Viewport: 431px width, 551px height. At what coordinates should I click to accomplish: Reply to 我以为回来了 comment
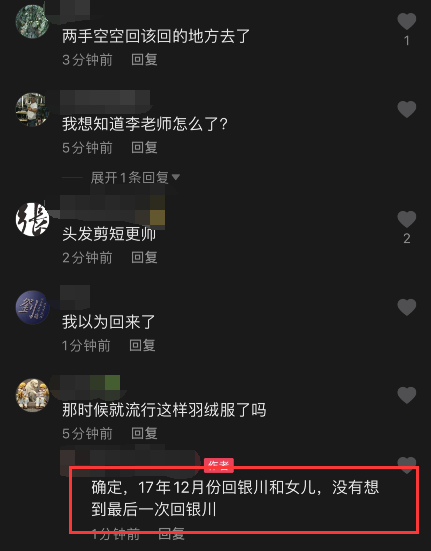coord(142,346)
